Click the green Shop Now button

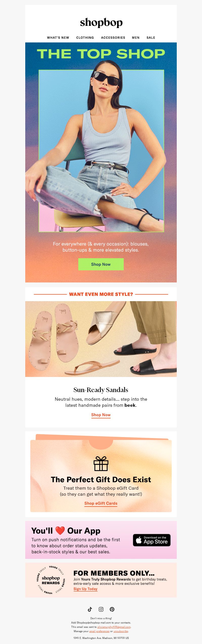tap(101, 264)
